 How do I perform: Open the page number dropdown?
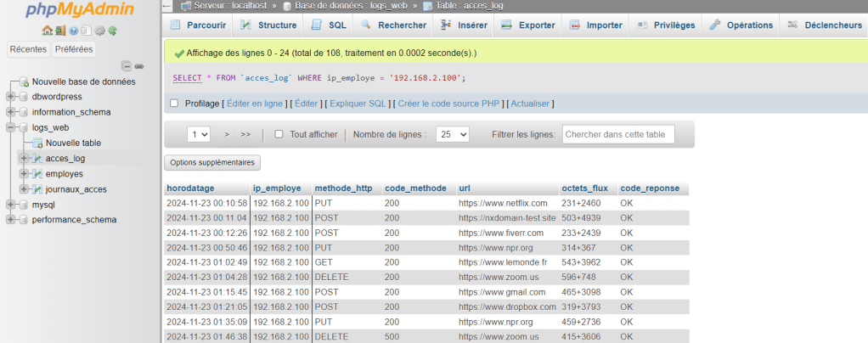coord(200,134)
